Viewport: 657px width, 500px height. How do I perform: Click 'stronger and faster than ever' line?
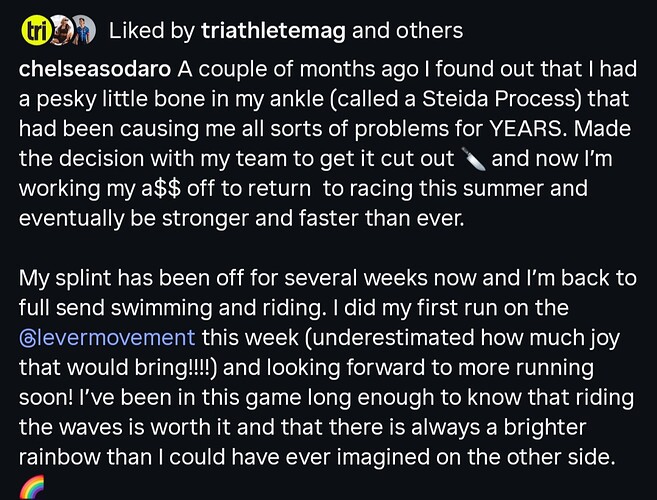point(313,218)
